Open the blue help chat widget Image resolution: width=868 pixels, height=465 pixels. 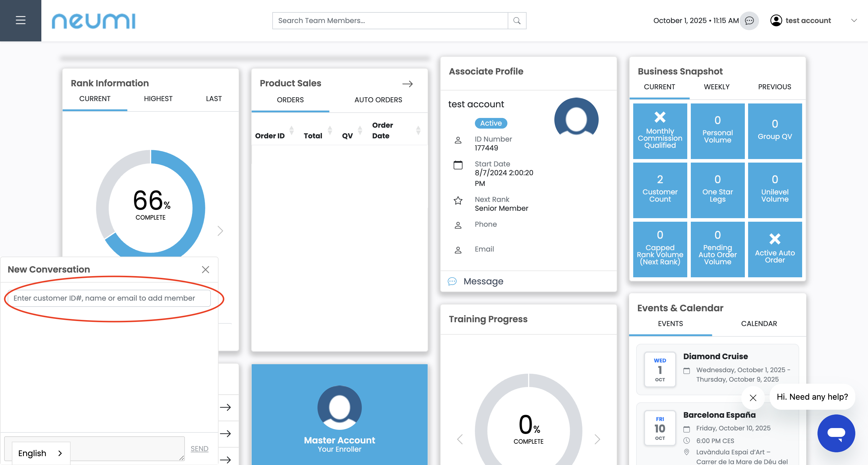point(836,433)
